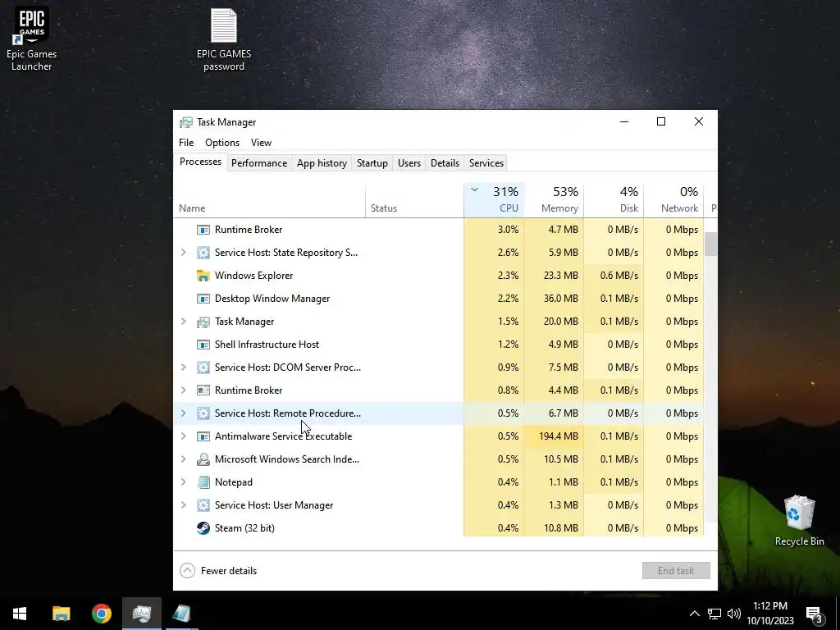
Task: Expand the Task Manager process row
Action: (x=183, y=322)
